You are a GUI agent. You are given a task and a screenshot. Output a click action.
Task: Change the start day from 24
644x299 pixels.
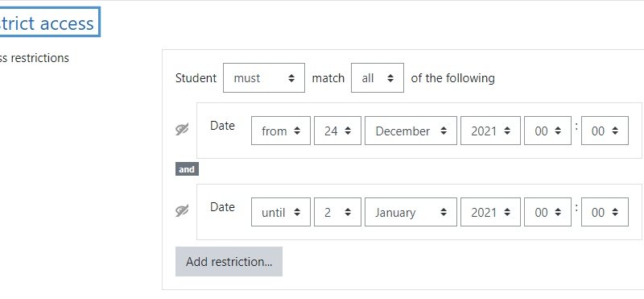(337, 131)
